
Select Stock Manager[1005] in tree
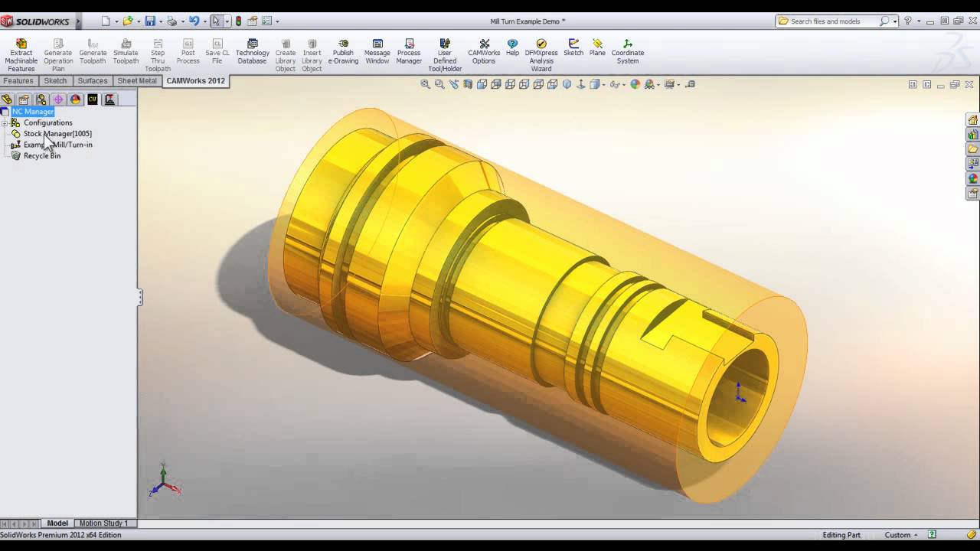57,134
